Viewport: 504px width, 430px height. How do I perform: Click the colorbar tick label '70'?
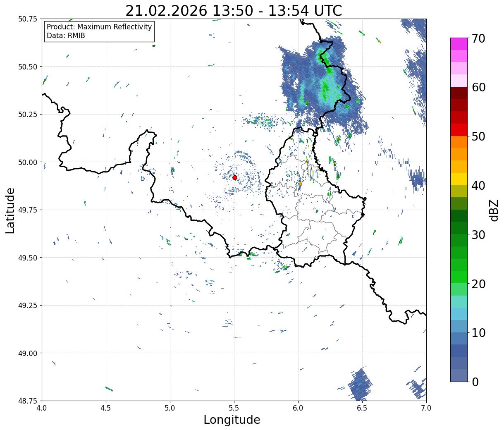[478, 38]
